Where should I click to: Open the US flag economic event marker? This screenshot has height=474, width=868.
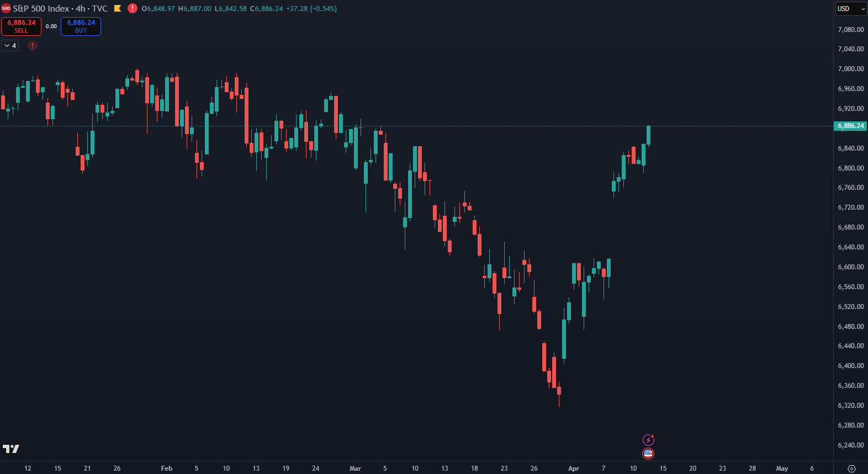coord(648,454)
